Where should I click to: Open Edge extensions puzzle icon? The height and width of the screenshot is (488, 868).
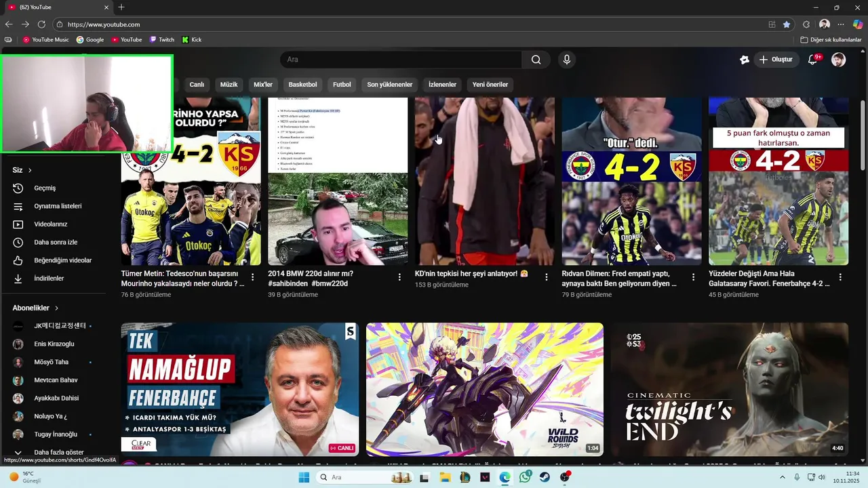coord(806,24)
